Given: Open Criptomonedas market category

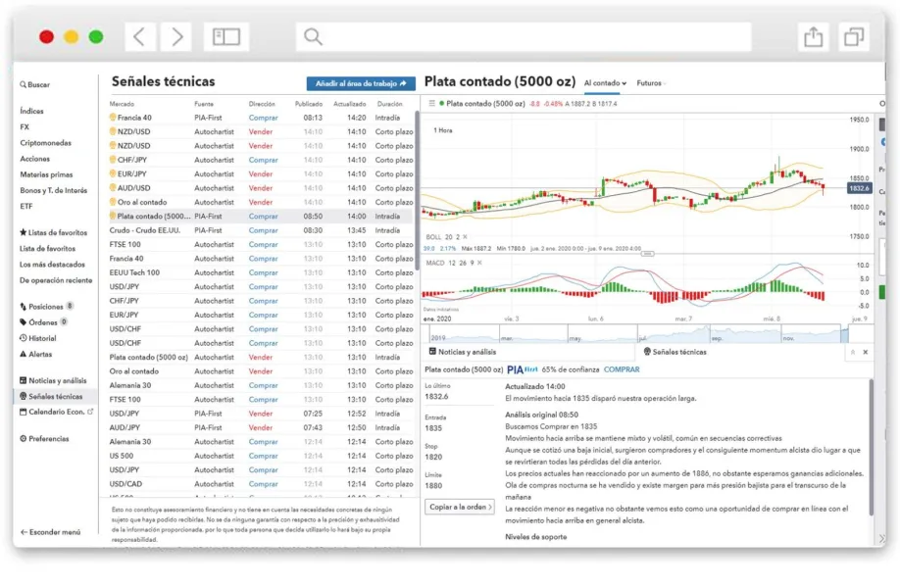Looking at the screenshot, I should click(x=45, y=143).
